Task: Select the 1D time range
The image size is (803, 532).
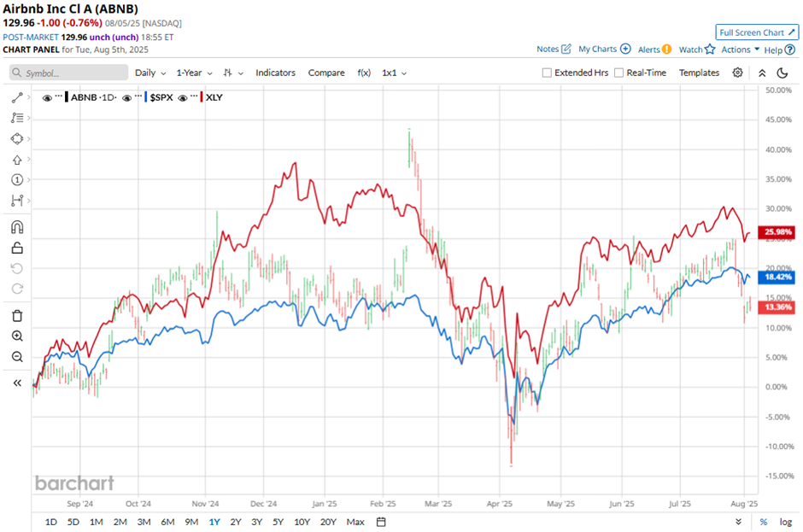Action: pos(50,522)
